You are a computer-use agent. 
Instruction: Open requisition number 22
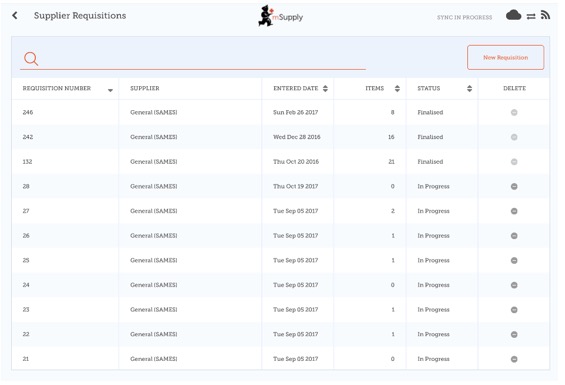26,334
